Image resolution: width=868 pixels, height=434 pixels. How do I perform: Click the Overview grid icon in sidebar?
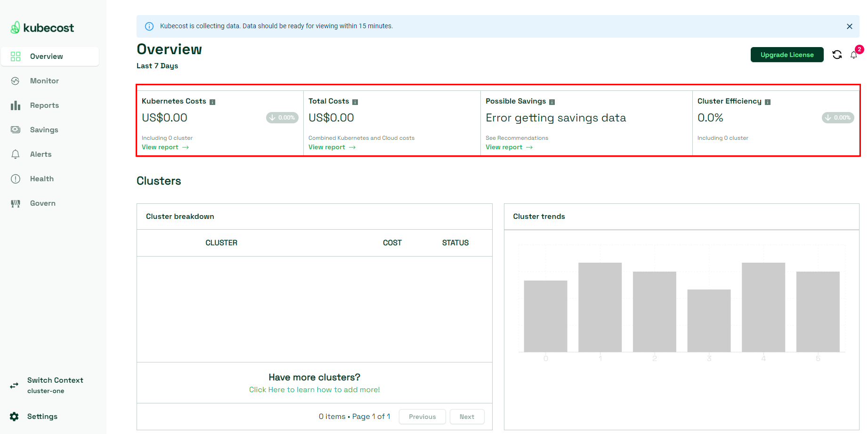coord(16,56)
